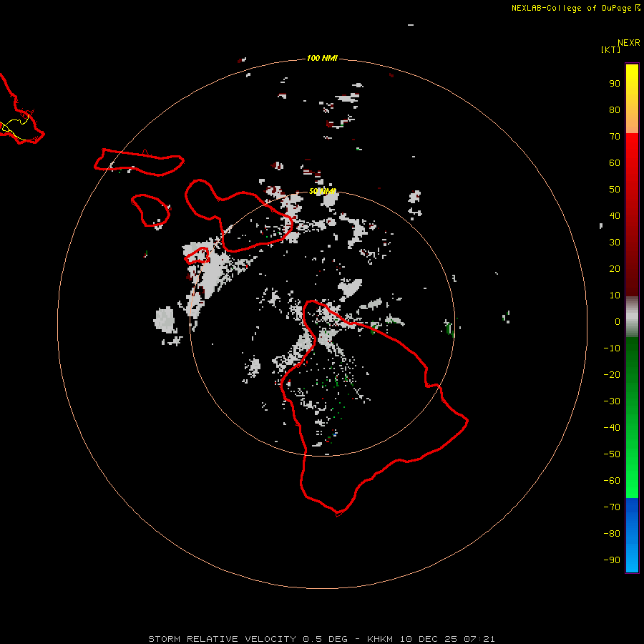The height and width of the screenshot is (644, 644).
Task: Click the 70 value on velocity scale
Action: pyautogui.click(x=615, y=137)
